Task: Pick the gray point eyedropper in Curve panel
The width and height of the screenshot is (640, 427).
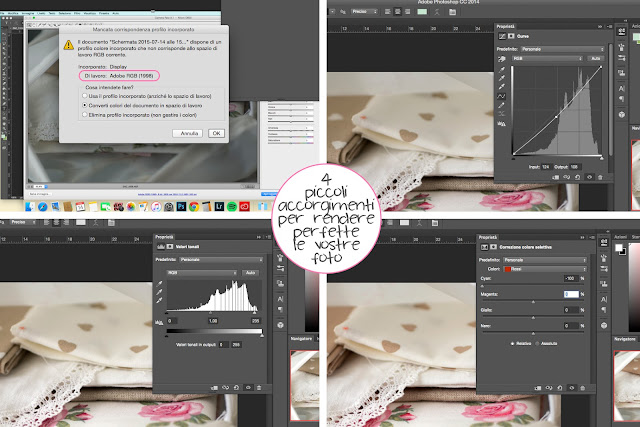Action: [502, 78]
